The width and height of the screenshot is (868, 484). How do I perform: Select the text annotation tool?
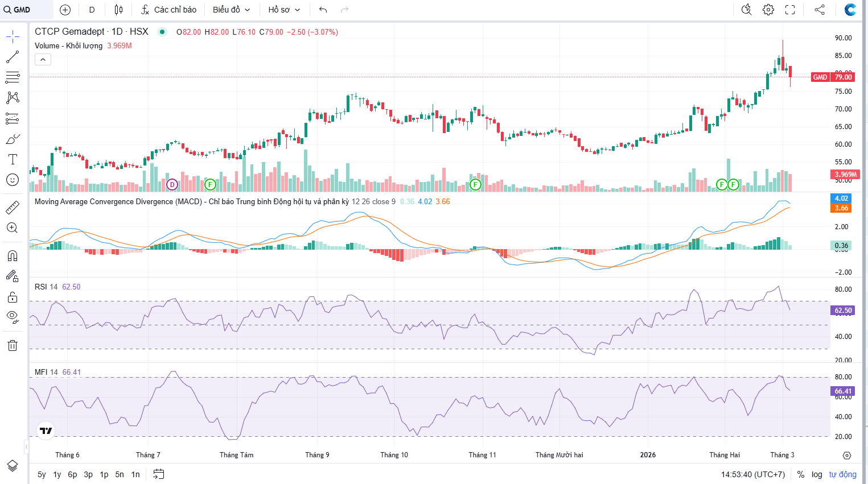pos(13,159)
